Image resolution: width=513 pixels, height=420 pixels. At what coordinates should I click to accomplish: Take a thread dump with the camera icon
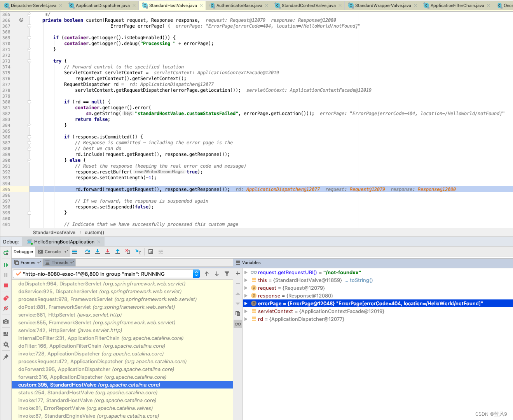(x=6, y=321)
